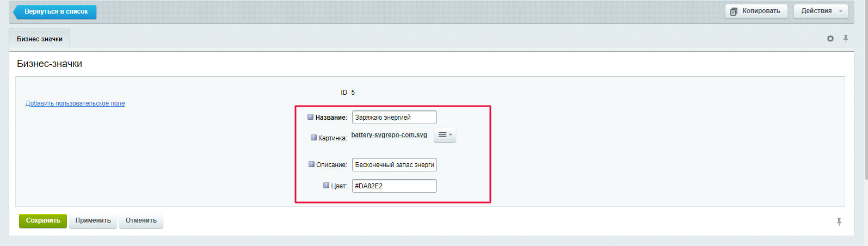868x246 pixels.
Task: Click the Бизнес-значки section heading
Action: 50,64
